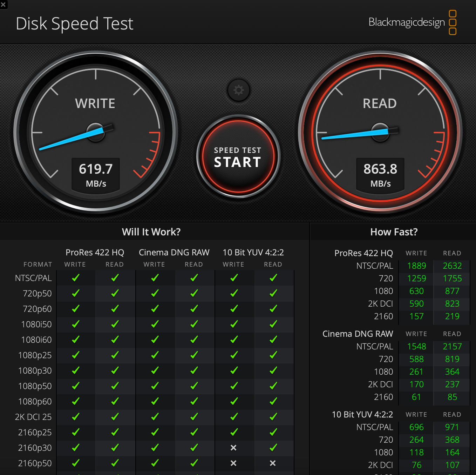Select the 10 Bit YUV 4:2:2 column header
The image size is (476, 475).
click(253, 252)
